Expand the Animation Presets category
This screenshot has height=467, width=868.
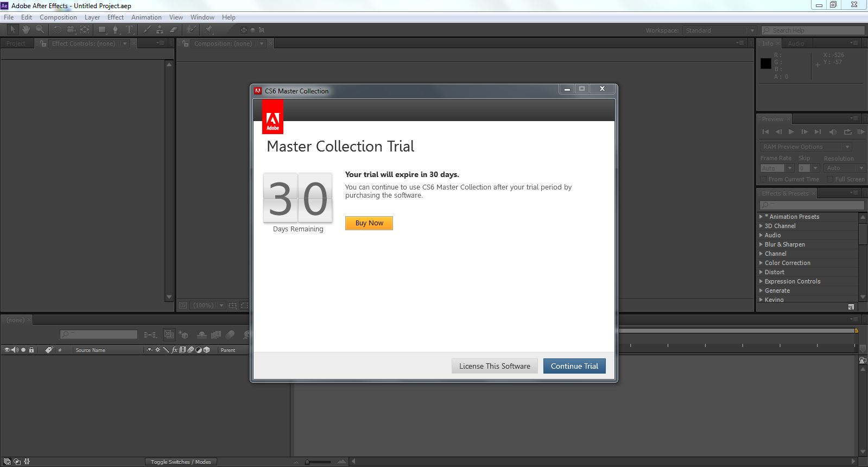(x=761, y=217)
